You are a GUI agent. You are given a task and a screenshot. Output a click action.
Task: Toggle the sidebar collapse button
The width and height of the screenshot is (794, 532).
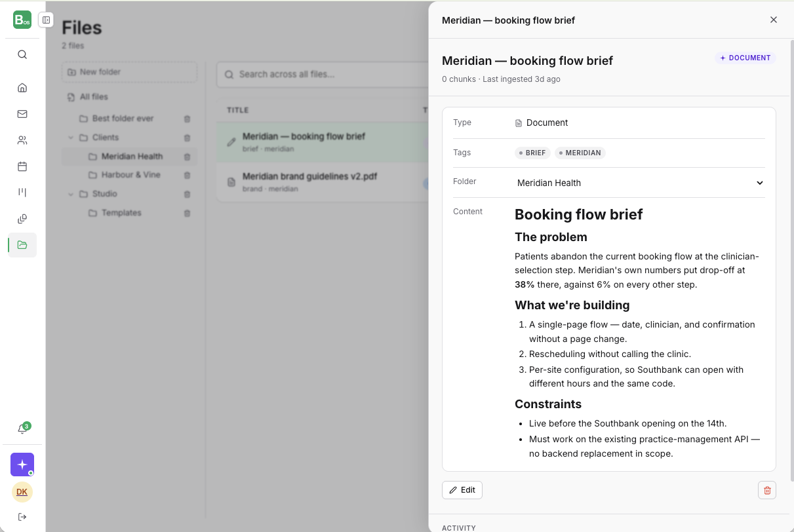46,20
